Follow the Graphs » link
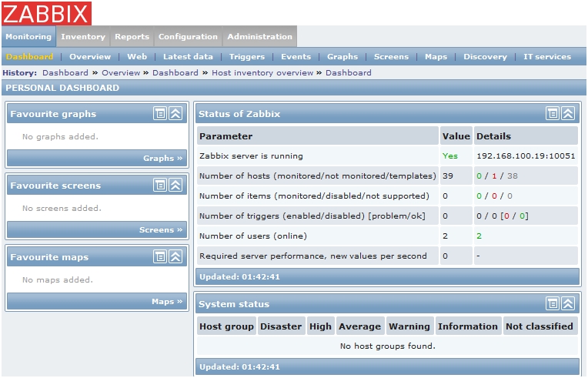This screenshot has height=378, width=588. pos(162,159)
